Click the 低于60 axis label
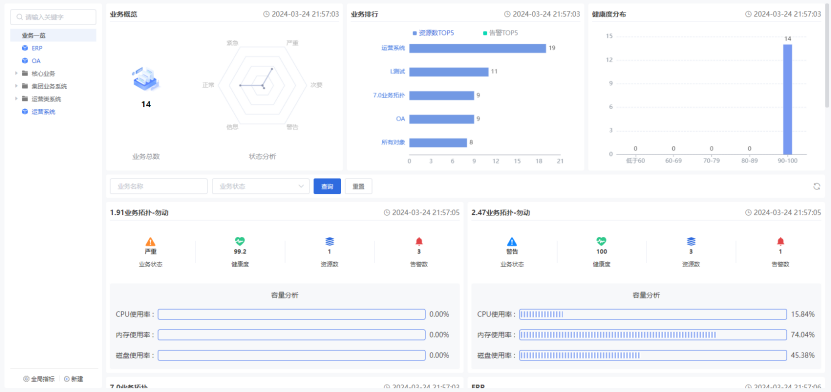831x392 pixels. [635, 161]
